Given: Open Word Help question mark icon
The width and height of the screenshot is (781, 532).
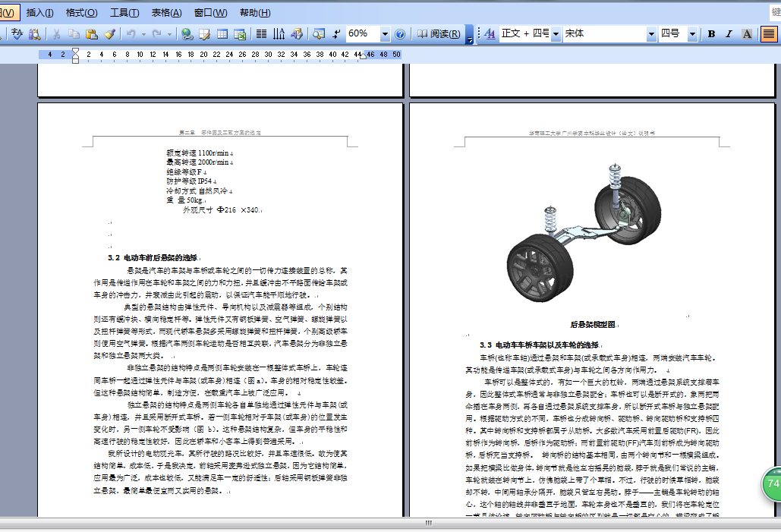Looking at the screenshot, I should click(400, 34).
